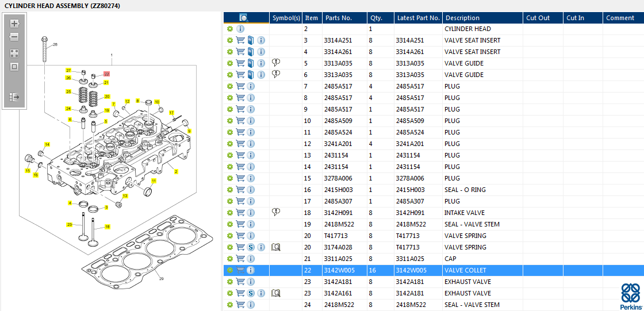Click the green gear on item 24 row
The height and width of the screenshot is (311, 644).
click(x=230, y=305)
